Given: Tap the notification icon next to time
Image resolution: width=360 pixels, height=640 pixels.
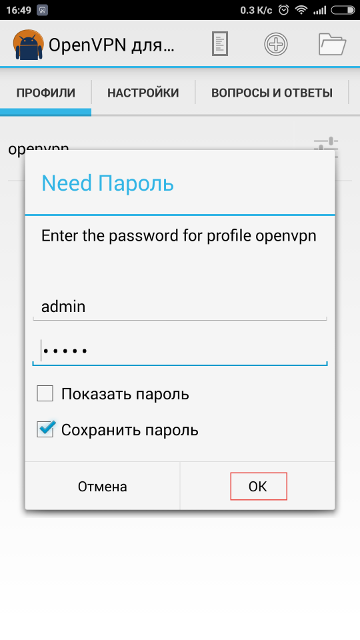Looking at the screenshot, I should 42,10.
